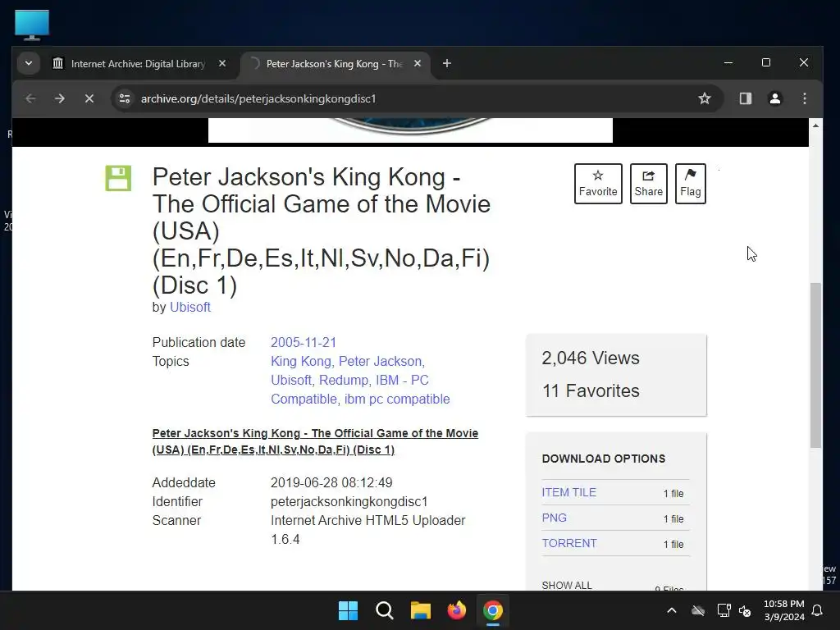The height and width of the screenshot is (630, 840).
Task: Click identifier text peterjacksonkingkongdisc1
Action: tap(349, 501)
